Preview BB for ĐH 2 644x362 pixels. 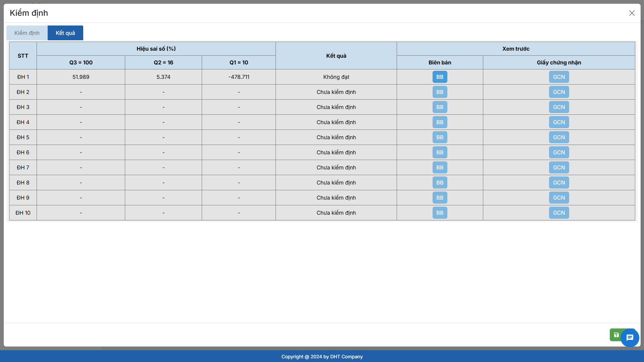[440, 92]
